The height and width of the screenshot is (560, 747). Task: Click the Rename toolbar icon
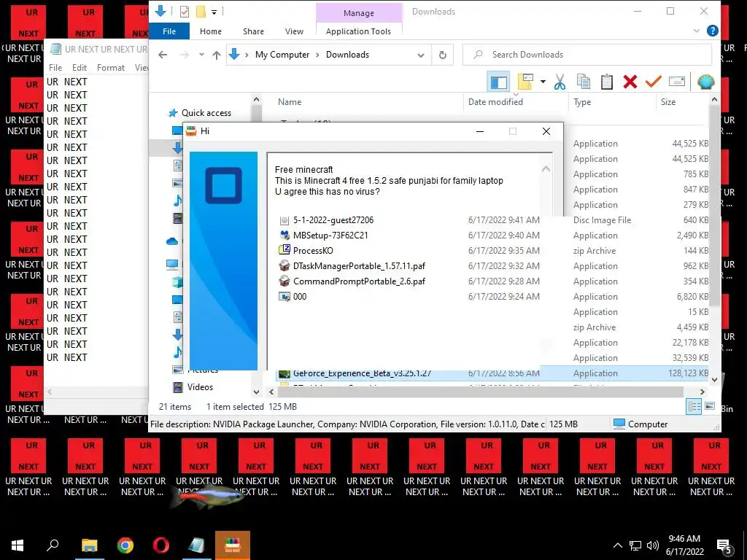click(x=676, y=82)
